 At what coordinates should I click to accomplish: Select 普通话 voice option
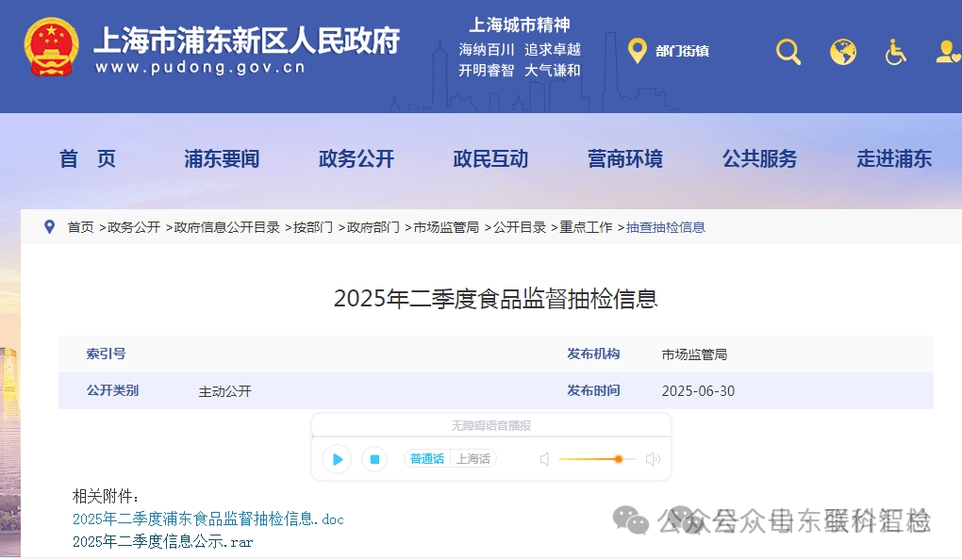(x=427, y=459)
